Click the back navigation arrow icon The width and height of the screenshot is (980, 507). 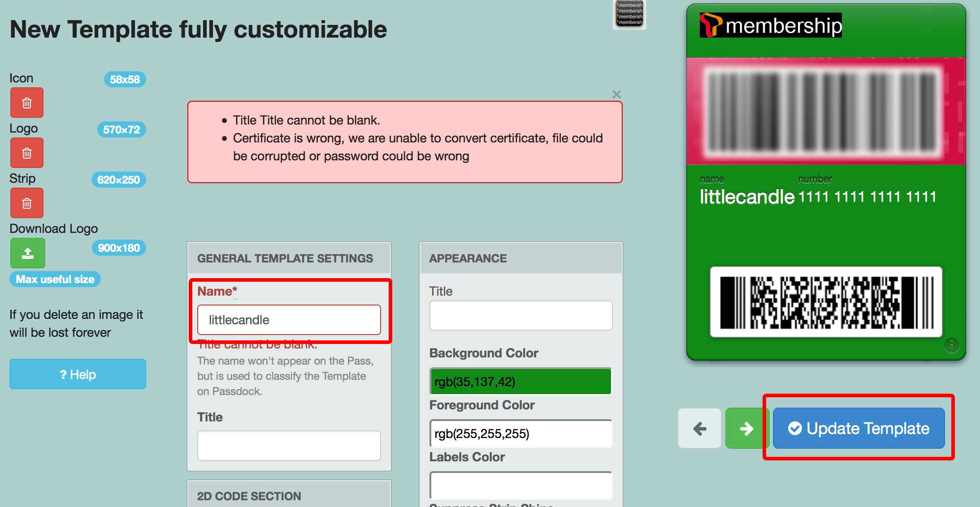(700, 427)
